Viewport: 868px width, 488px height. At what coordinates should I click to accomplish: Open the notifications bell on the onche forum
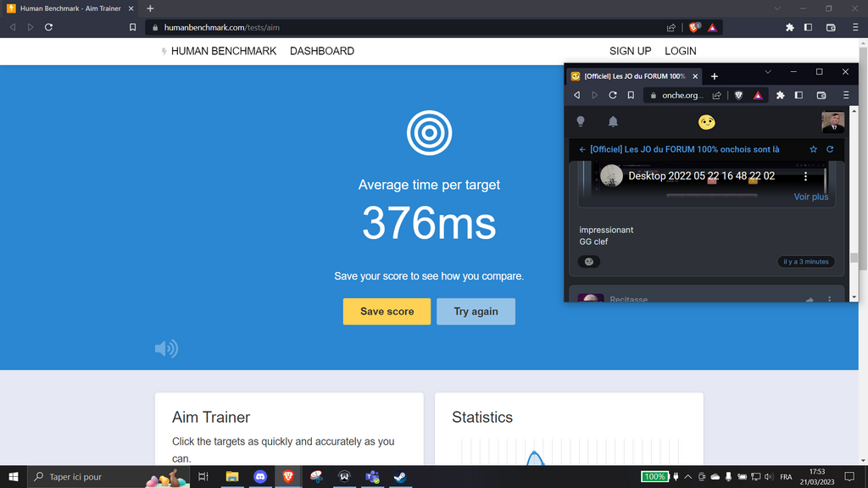tap(613, 122)
